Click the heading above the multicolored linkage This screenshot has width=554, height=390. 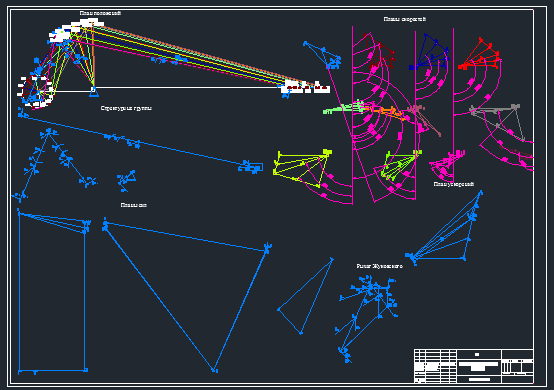(100, 13)
